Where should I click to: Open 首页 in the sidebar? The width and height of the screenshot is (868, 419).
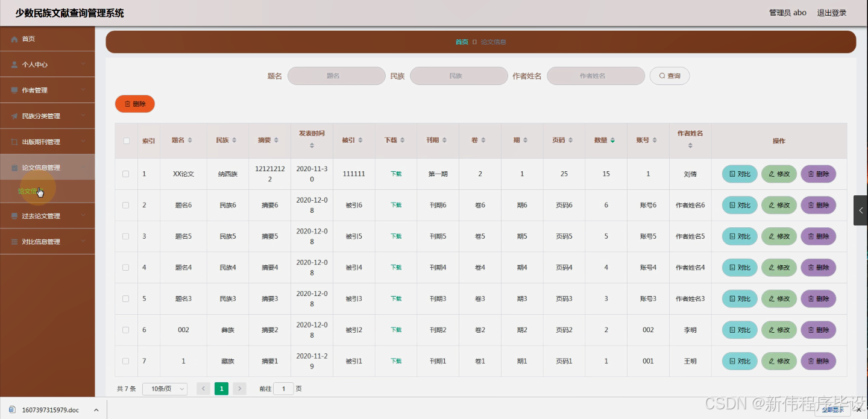pyautogui.click(x=47, y=39)
